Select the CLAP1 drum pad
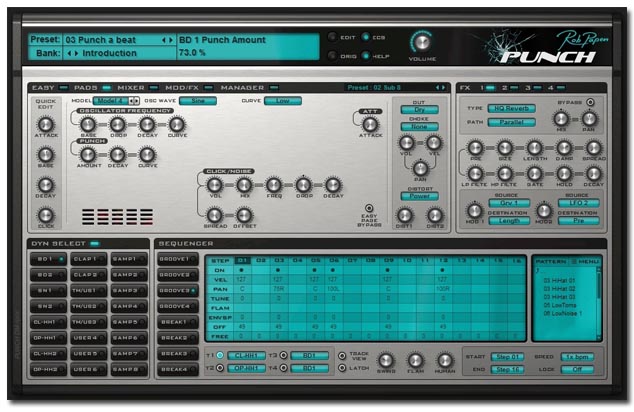 pos(89,259)
